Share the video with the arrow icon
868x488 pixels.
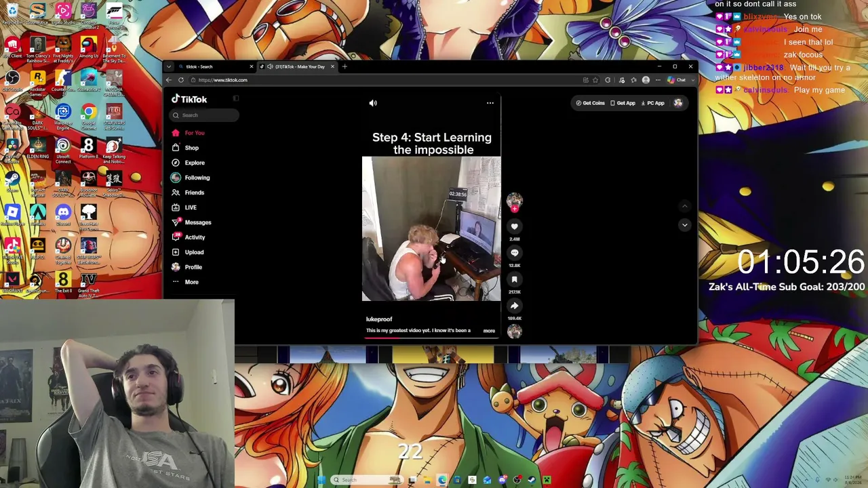tap(515, 306)
